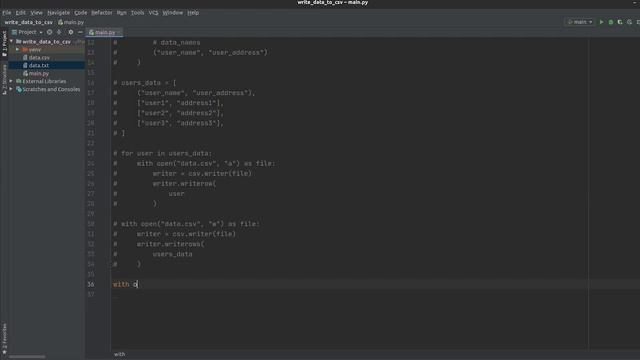640x360 pixels.
Task: Select data.csv in project tree
Action: pos(39,58)
